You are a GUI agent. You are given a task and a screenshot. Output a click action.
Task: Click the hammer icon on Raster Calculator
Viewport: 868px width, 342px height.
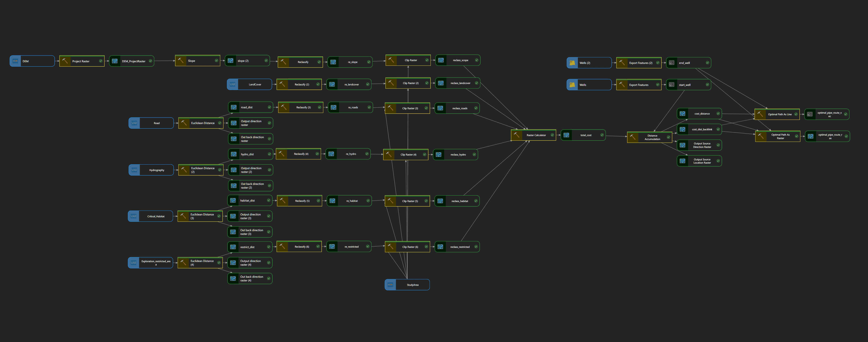(x=516, y=135)
